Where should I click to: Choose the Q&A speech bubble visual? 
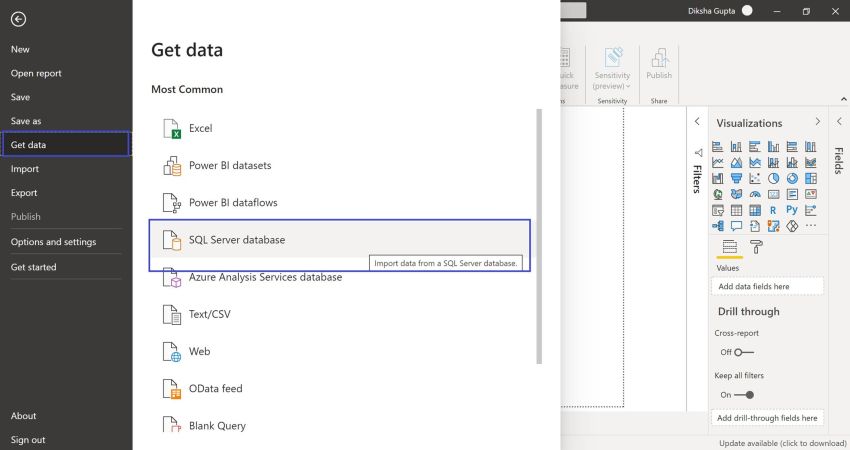736,226
